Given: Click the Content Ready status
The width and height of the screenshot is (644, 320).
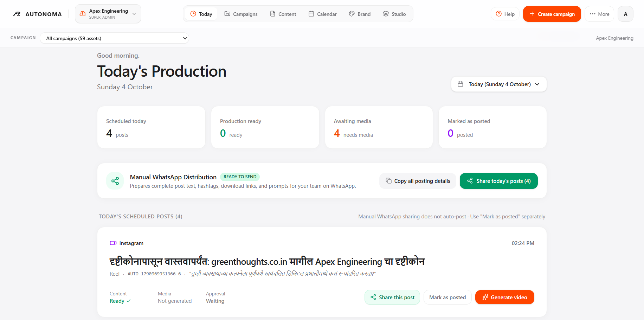Looking at the screenshot, I should click(120, 301).
